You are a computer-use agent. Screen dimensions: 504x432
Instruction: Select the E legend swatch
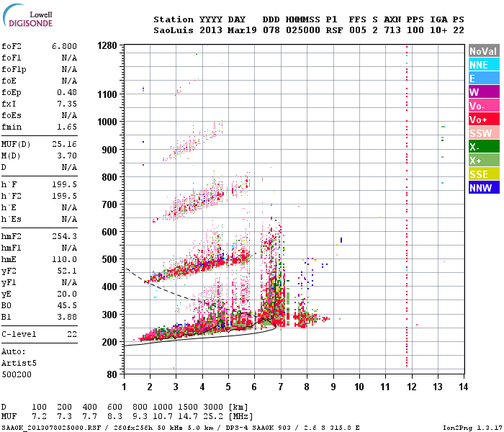coord(484,78)
